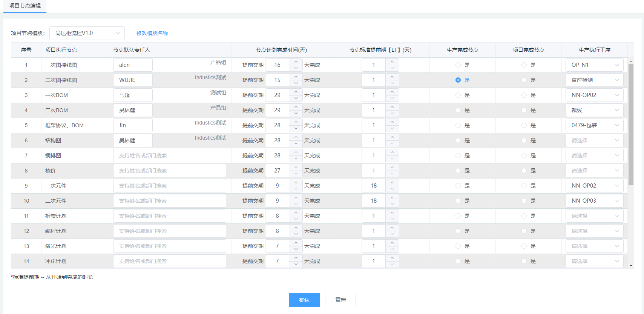This screenshot has height=314, width=644.
Task: Select the checked 生产完成节点 radio in row 2
Action: coord(458,80)
